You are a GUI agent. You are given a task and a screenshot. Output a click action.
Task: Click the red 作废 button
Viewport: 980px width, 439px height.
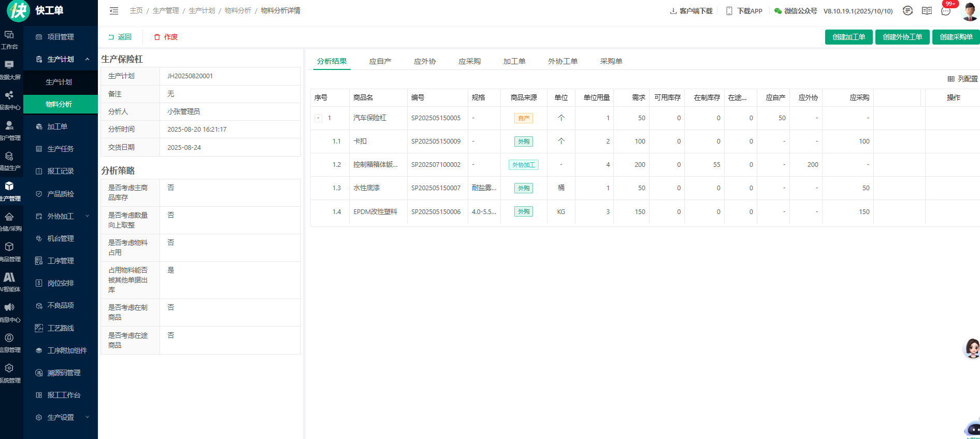tap(166, 37)
